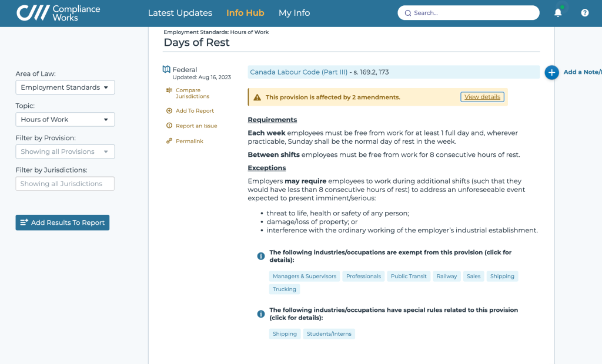
Task: Expand the Filter by Provision dropdown
Action: (65, 151)
